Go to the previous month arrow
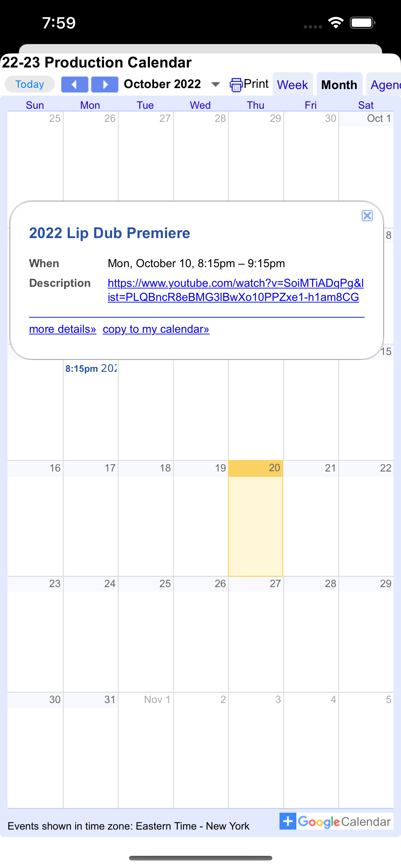Screen dimensions: 401x868 click(74, 84)
